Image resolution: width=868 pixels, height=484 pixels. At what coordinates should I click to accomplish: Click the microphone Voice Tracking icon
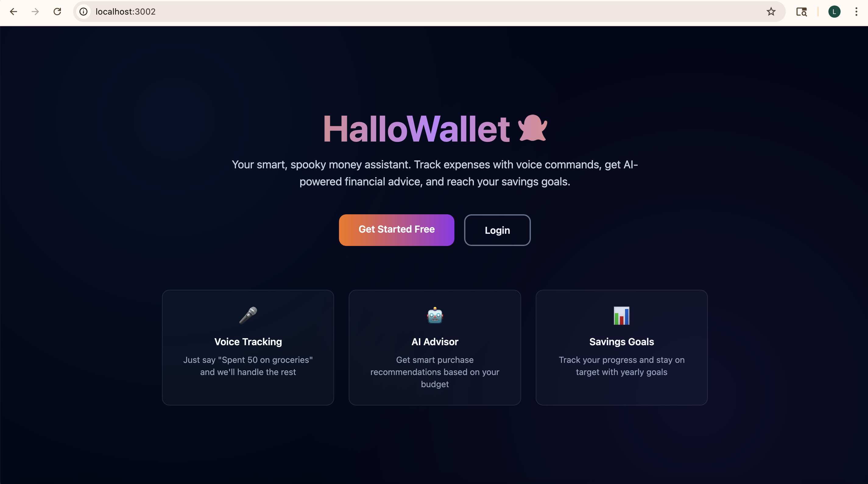click(248, 315)
